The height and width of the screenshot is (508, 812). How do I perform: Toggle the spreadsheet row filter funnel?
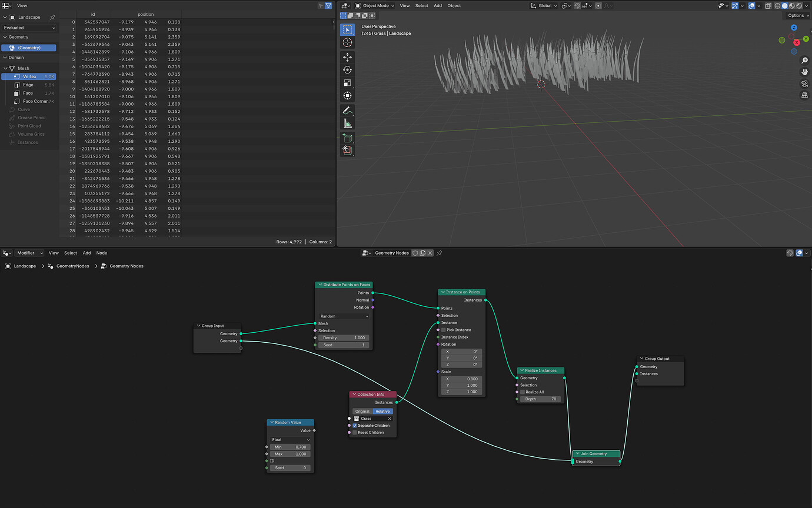click(328, 6)
